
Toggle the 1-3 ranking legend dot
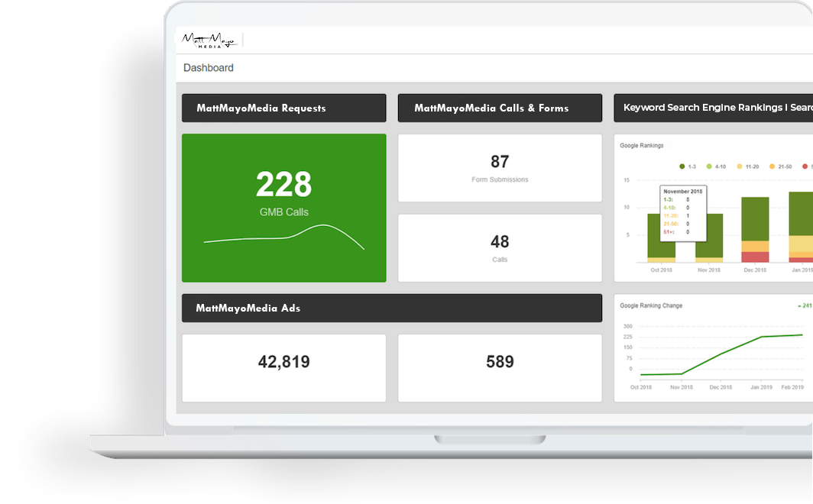[x=682, y=166]
